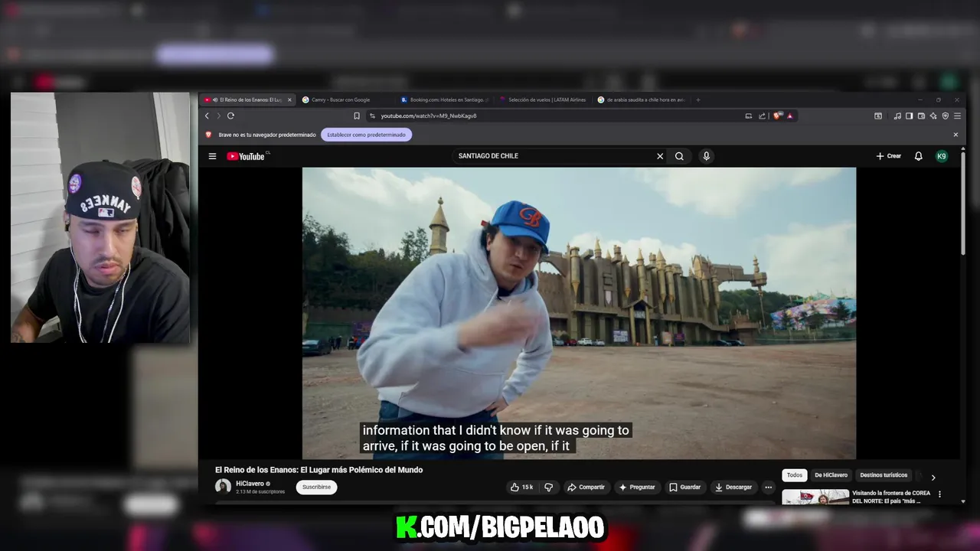This screenshot has height=551, width=980.
Task: Select the Destinos turísticos filter chip
Action: (884, 475)
